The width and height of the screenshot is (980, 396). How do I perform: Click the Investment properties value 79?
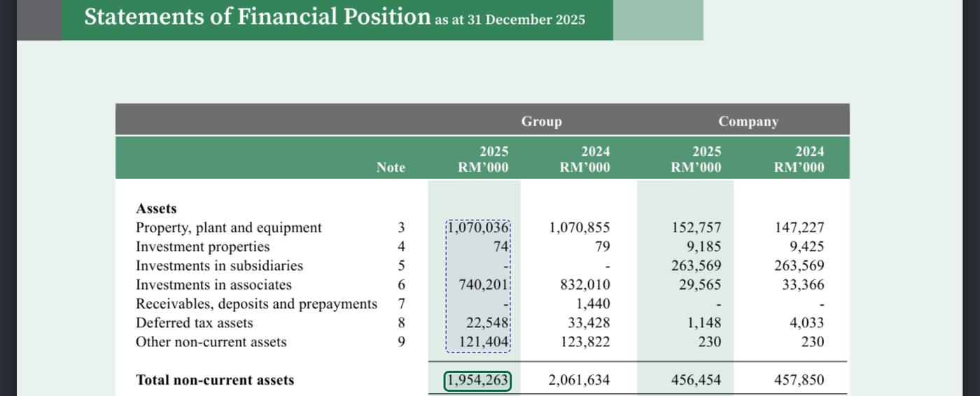pos(602,247)
